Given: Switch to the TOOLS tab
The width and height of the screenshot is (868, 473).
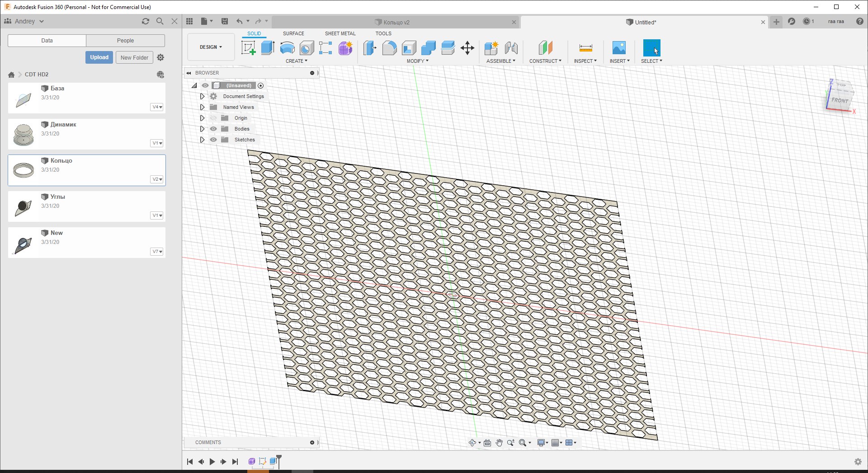Looking at the screenshot, I should [383, 33].
